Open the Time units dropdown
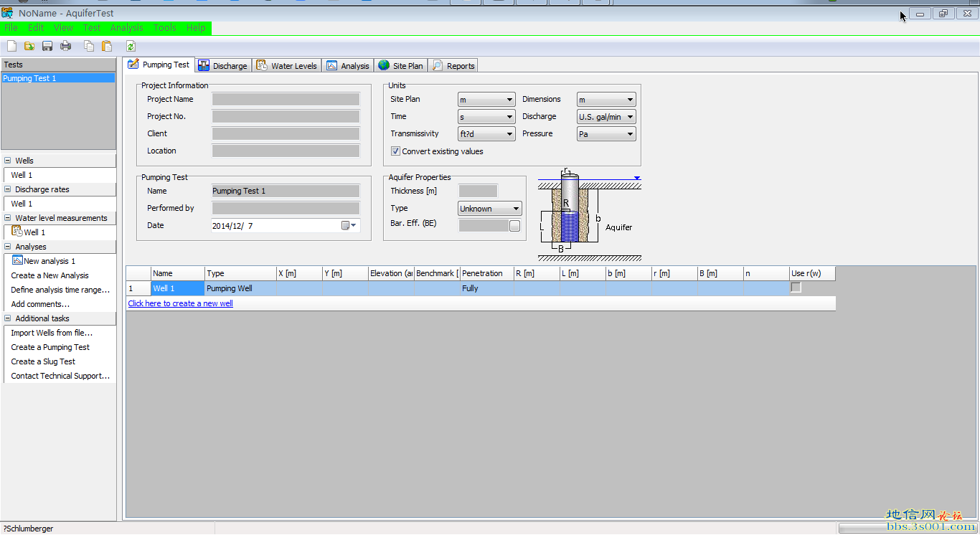This screenshot has width=980, height=535. coord(486,117)
